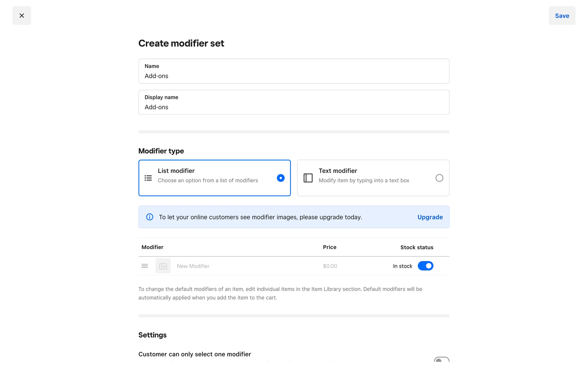
Task: Click the List modifier card description
Action: [208, 181]
